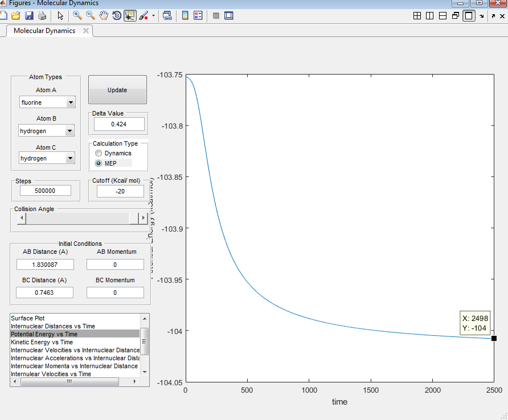This screenshot has height=420, width=508.
Task: Select the MEP calculation type
Action: click(x=99, y=163)
